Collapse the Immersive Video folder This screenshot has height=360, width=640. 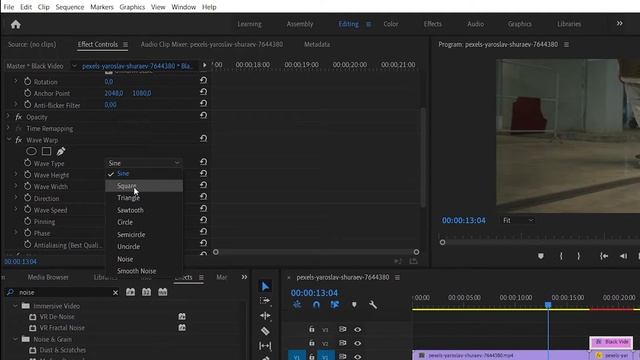[x=15, y=306]
